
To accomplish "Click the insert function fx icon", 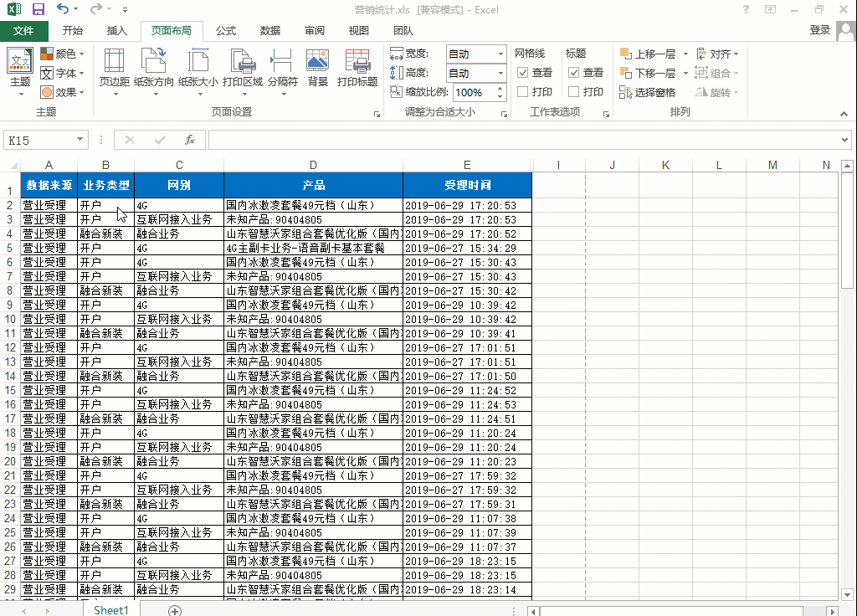I will click(190, 140).
